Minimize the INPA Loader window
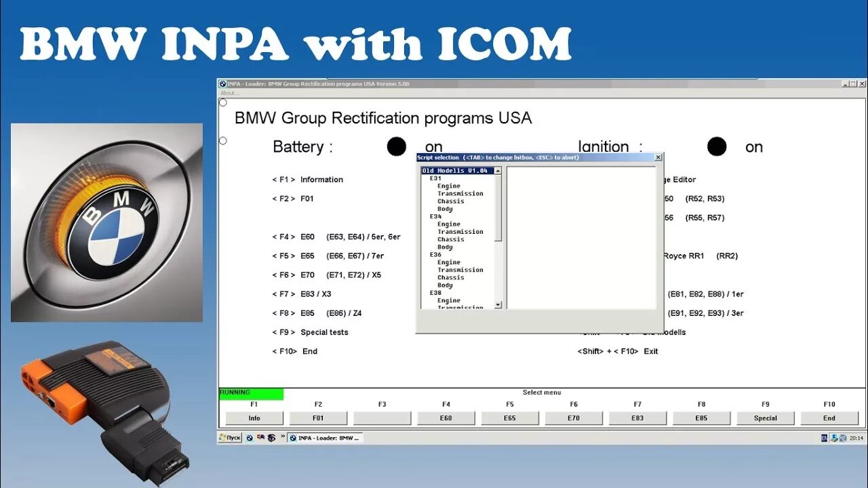Image resolution: width=868 pixels, height=488 pixels. tap(846, 84)
